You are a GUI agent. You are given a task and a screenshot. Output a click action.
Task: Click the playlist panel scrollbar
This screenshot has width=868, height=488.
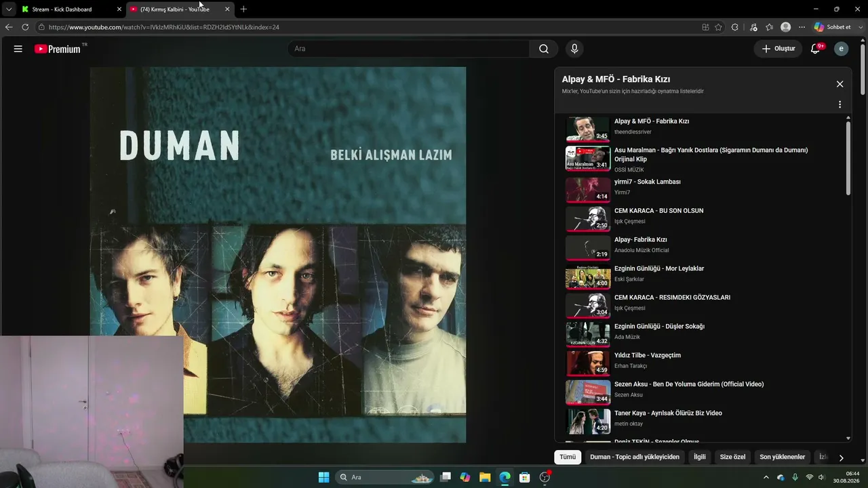pos(848,159)
